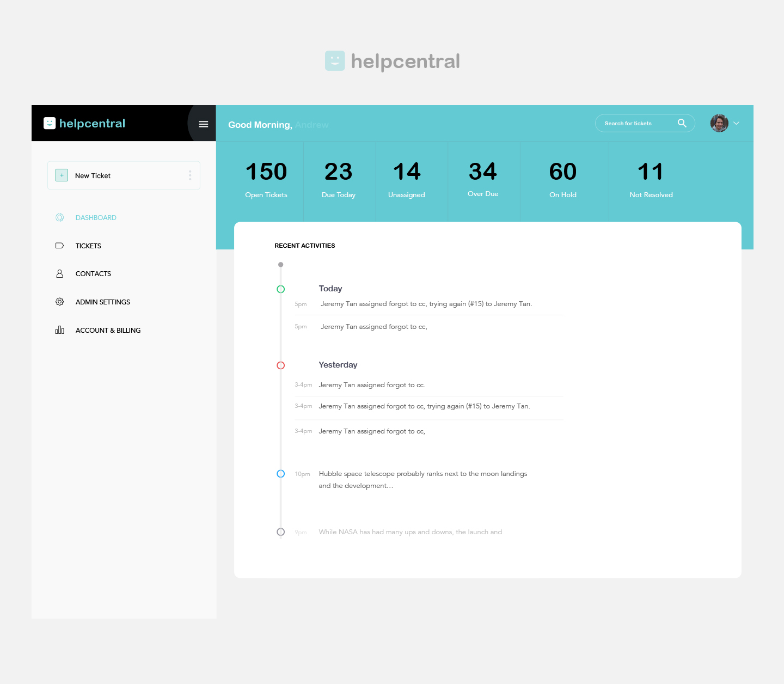This screenshot has height=684, width=784.
Task: Open Today's first 5pm activity mentioning #15
Action: (426, 304)
